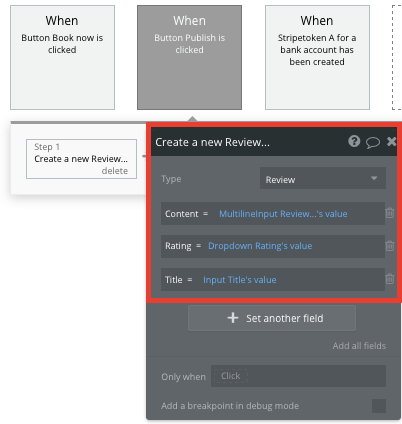Open the help question mark icon

click(x=354, y=141)
